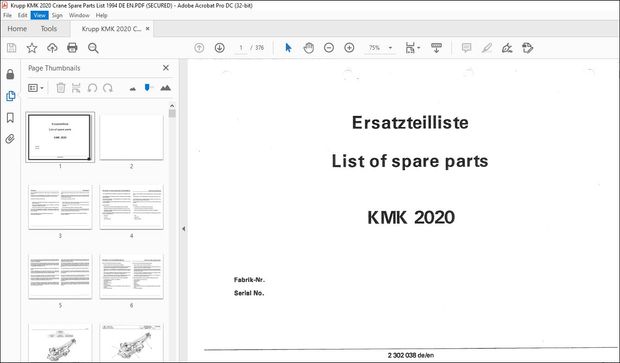620x363 pixels.
Task: Open Fill and Sign tool
Action: click(x=507, y=48)
